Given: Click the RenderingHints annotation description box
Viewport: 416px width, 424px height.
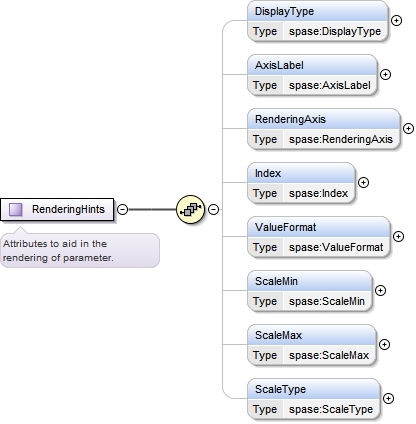Looking at the screenshot, I should point(80,250).
